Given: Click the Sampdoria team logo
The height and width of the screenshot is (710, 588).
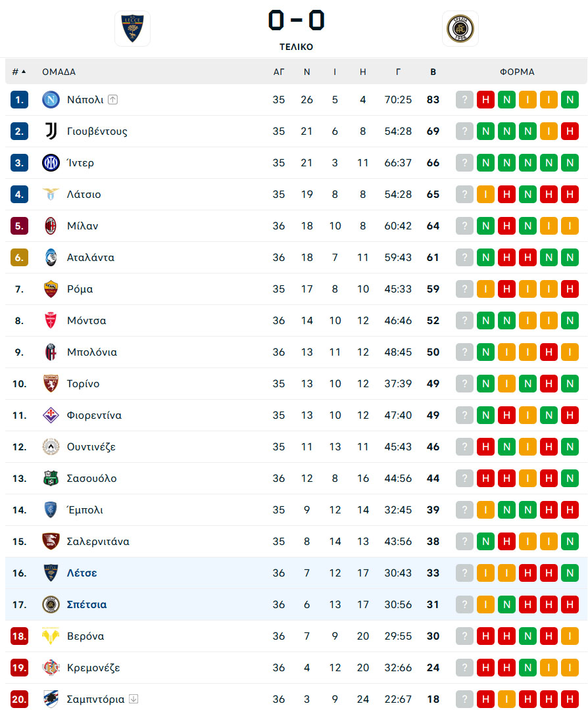Looking at the screenshot, I should pyautogui.click(x=51, y=699).
